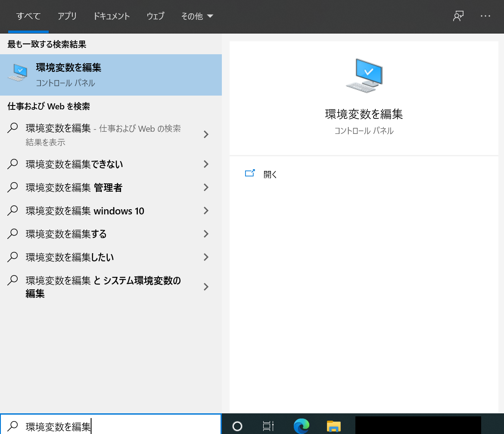Click the Cortana circle icon on the taskbar
The image size is (504, 434).
[237, 426]
